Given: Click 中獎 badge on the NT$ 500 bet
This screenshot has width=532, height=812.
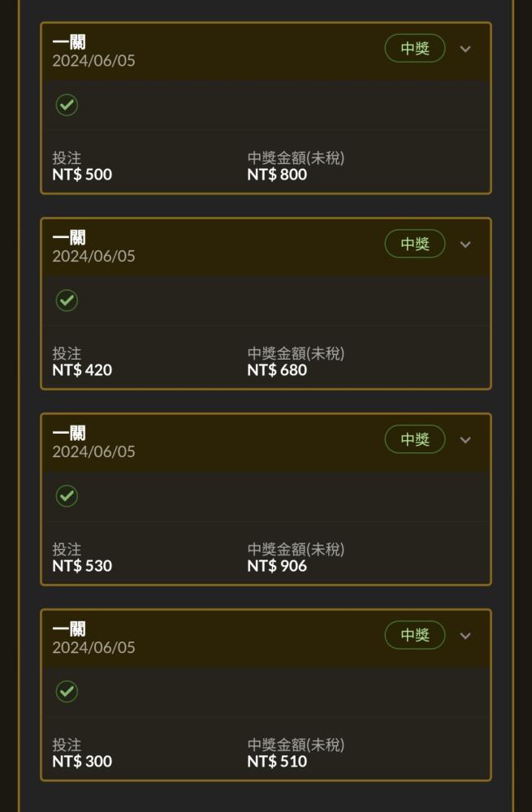Looking at the screenshot, I should tap(415, 48).
